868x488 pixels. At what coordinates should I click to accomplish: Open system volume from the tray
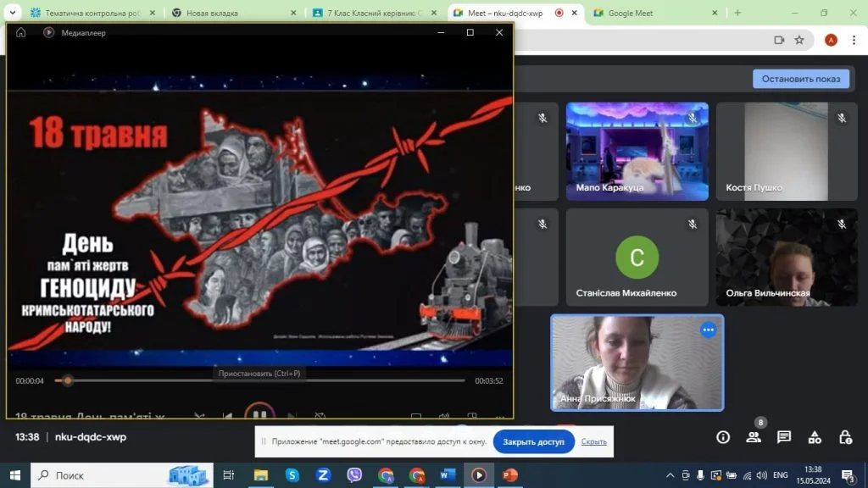pos(762,475)
